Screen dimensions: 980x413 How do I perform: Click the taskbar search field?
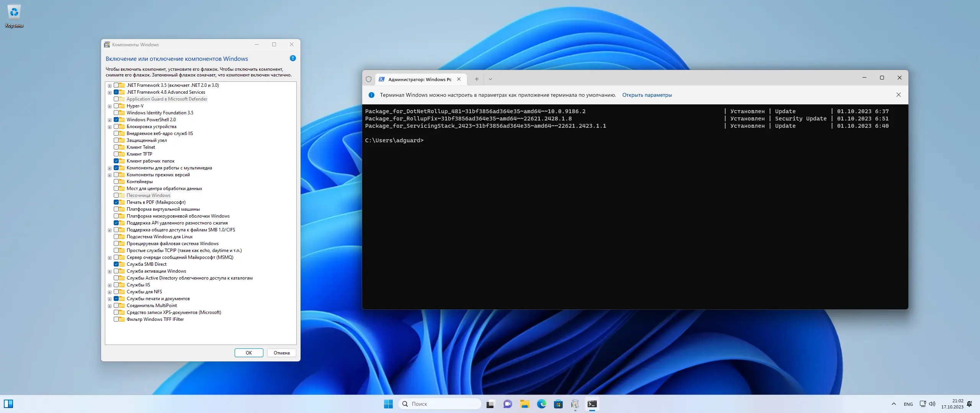click(x=440, y=404)
